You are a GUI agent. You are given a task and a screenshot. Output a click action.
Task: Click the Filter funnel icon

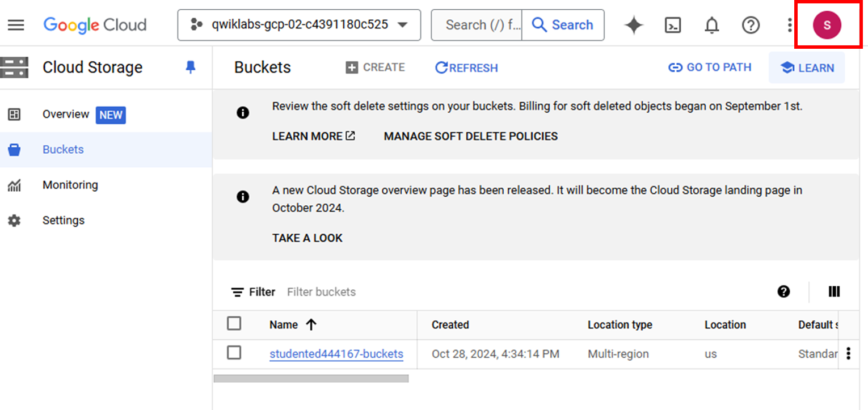pos(237,292)
